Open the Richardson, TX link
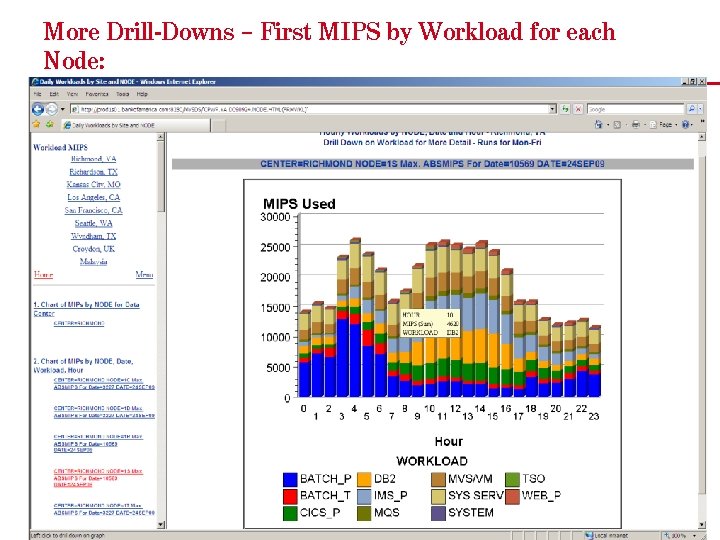This screenshot has width=720, height=540. [93, 172]
